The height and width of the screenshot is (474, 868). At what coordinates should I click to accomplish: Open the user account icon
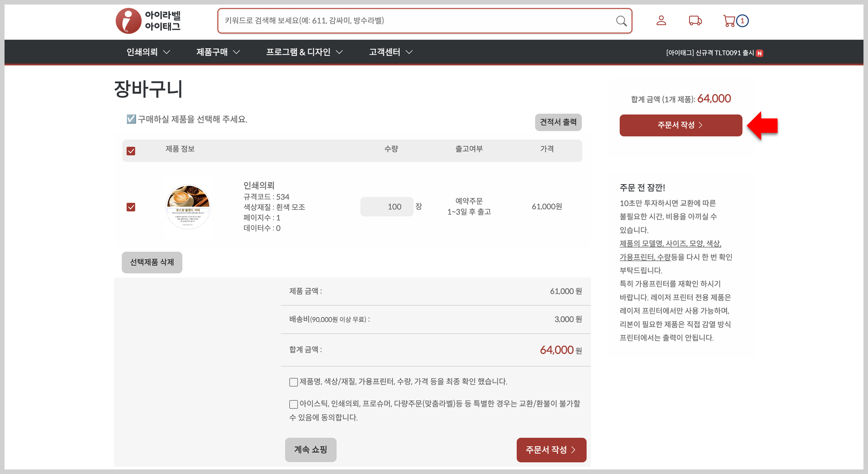coord(661,20)
